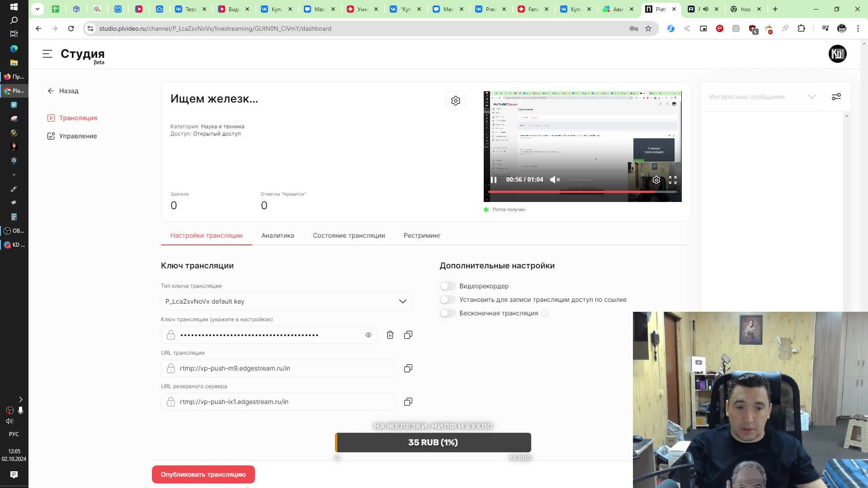This screenshot has height=488, width=868.
Task: Enter fullscreen in the preview player
Action: (673, 180)
